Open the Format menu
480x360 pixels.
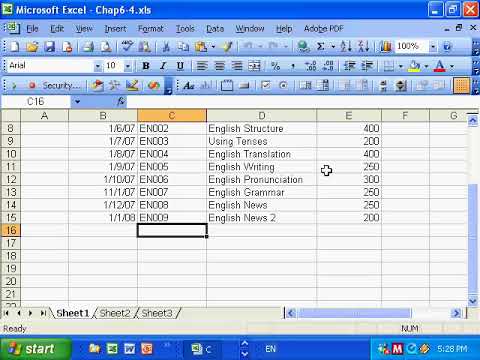point(151,29)
